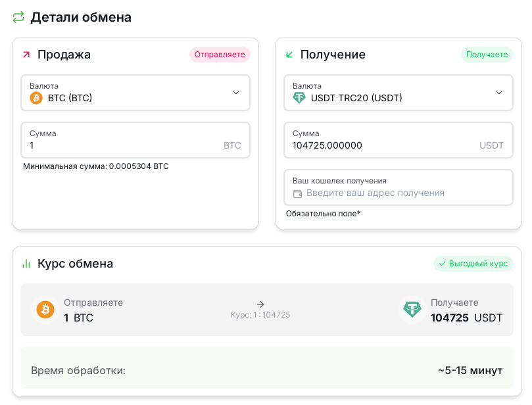532x405 pixels.
Task: Click the "Получаете" green badge
Action: 487,55
